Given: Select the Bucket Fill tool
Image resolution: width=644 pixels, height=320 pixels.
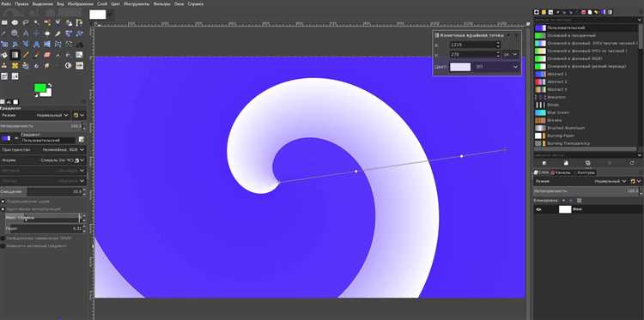Looking at the screenshot, I should point(4,55).
